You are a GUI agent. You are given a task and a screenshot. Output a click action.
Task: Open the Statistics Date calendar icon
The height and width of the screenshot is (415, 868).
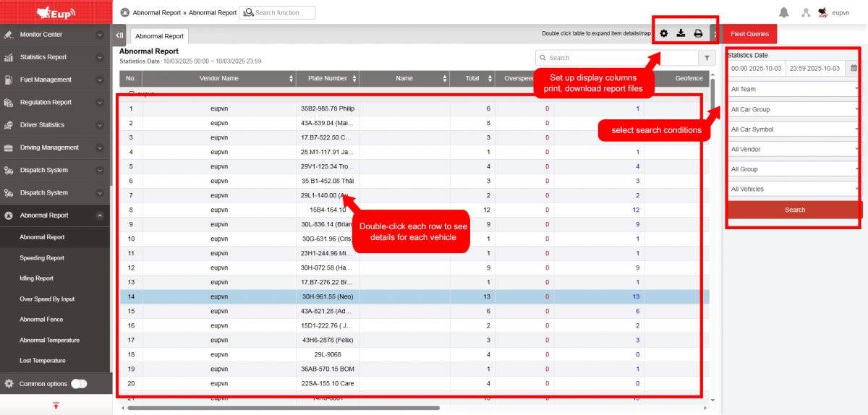854,68
